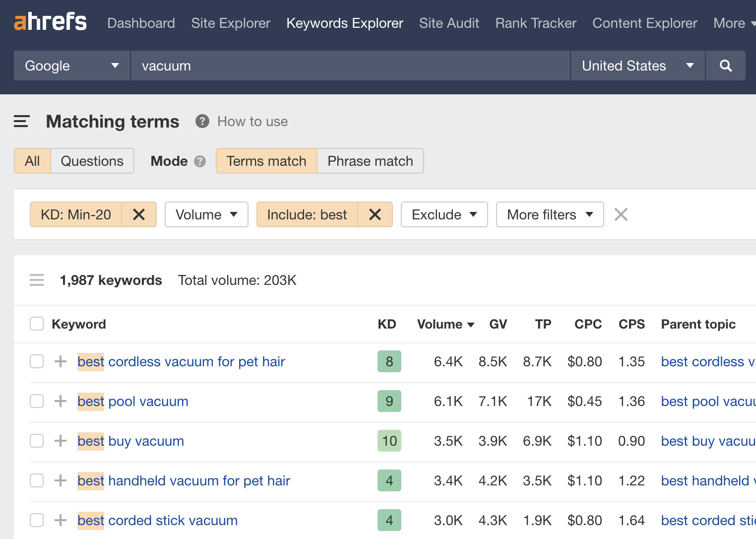Select all keywords via the header checkbox
Screen dimensions: 756x539
(36, 323)
